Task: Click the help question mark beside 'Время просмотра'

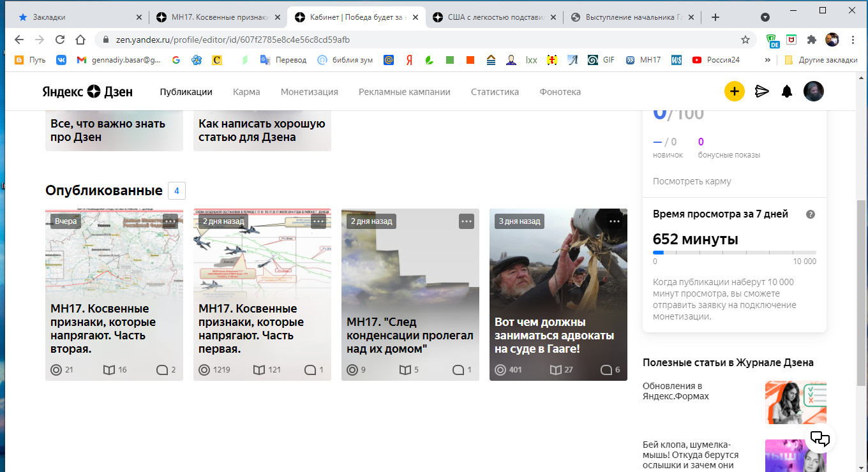Action: (x=811, y=214)
